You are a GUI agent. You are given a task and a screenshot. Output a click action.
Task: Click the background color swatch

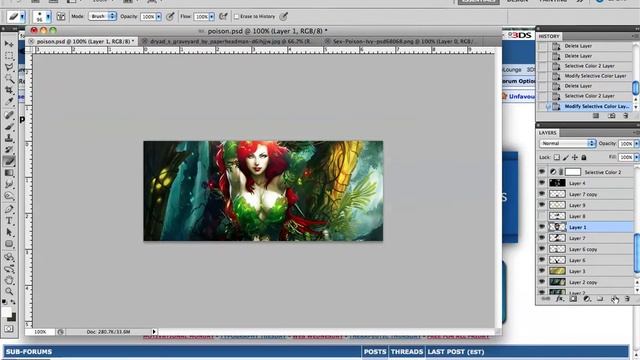pos(12,317)
